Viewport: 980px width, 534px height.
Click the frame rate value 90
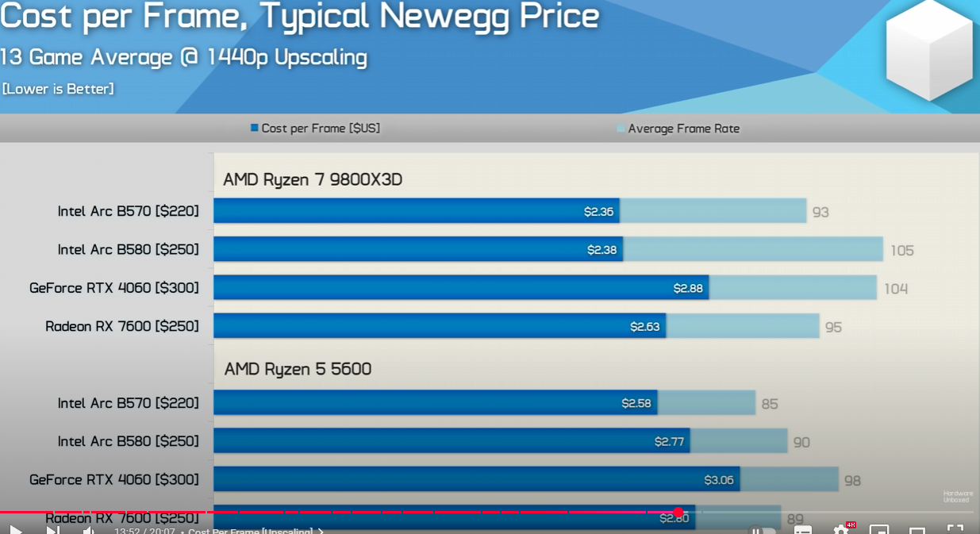[801, 442]
